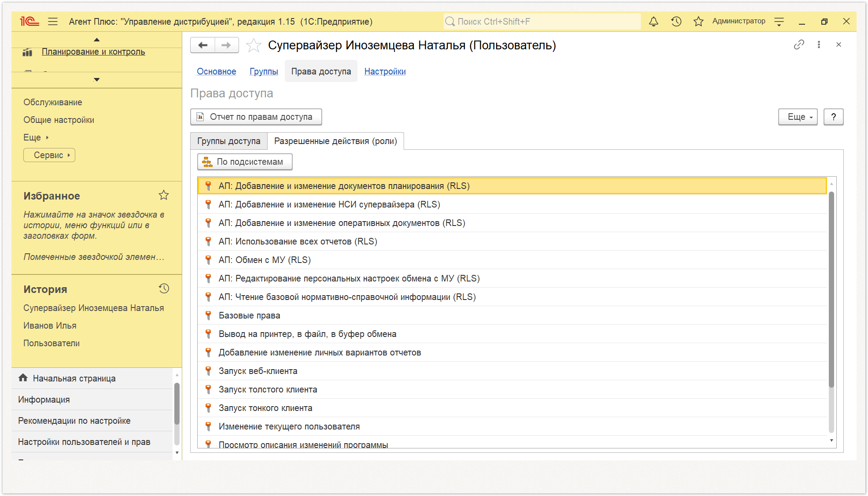868x496 pixels.
Task: Select role Добавление и изменение НСИ супервайзера
Action: click(x=512, y=204)
